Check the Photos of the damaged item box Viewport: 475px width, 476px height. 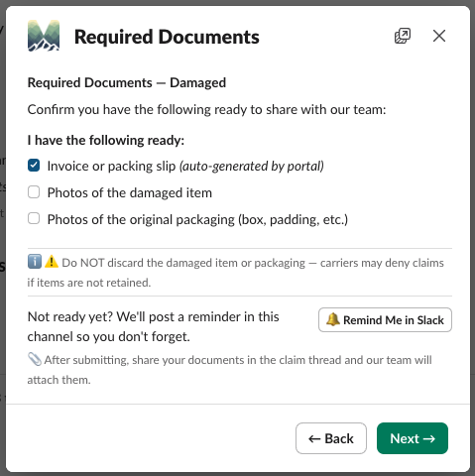(x=34, y=192)
